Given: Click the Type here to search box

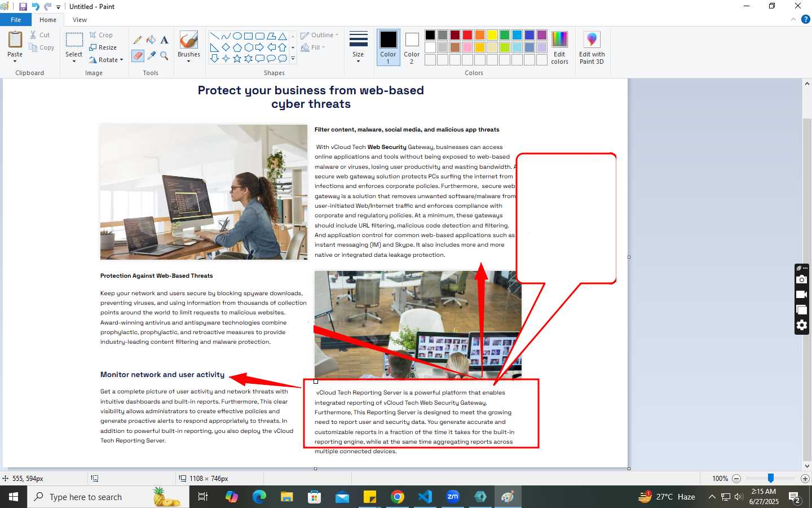Looking at the screenshot, I should tap(108, 497).
